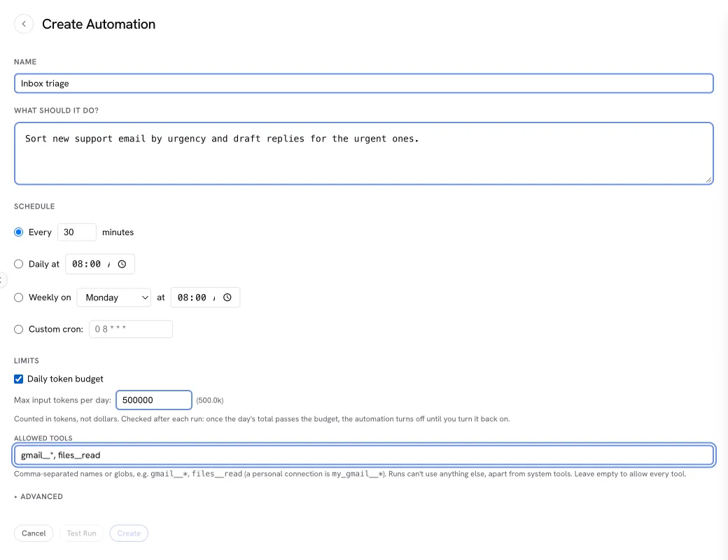
Task: Click the Daily at label text
Action: (44, 264)
